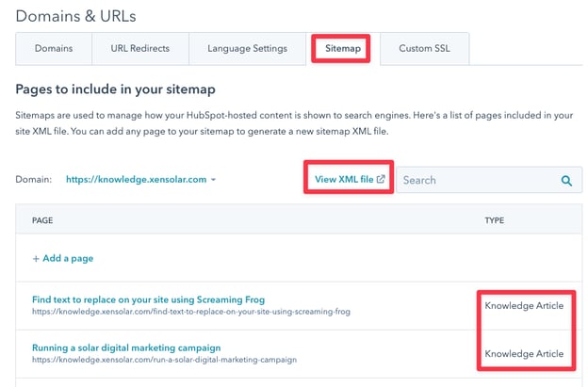Open the Custom SSL tab
Screen dimensions: 588x387
[x=424, y=49]
